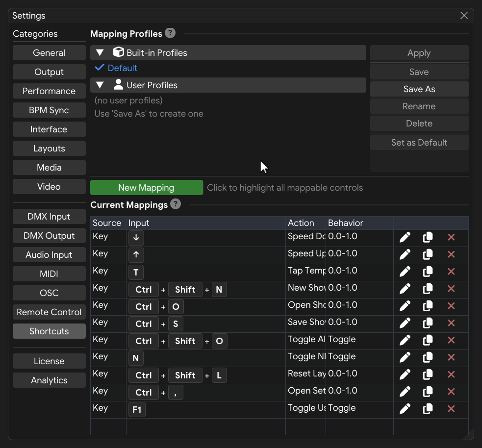Edit the Open Settings Ctrl+comma mapping
The image size is (482, 448).
point(405,392)
